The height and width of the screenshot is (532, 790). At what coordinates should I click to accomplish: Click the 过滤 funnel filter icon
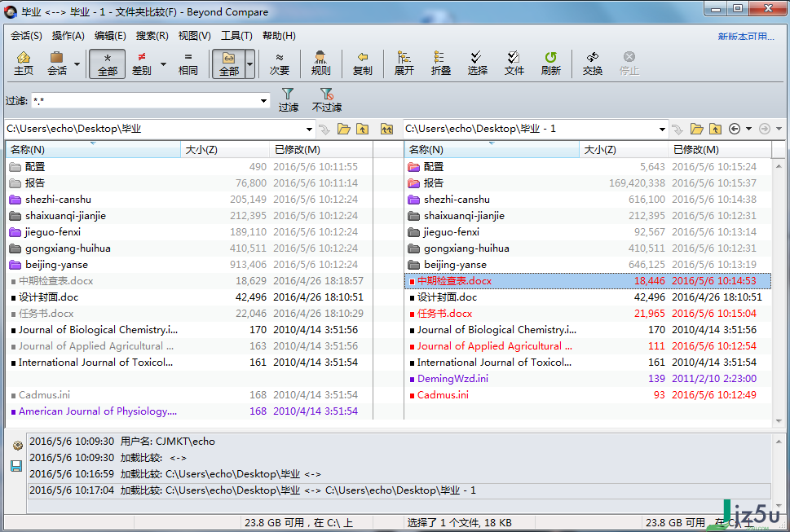(x=288, y=99)
